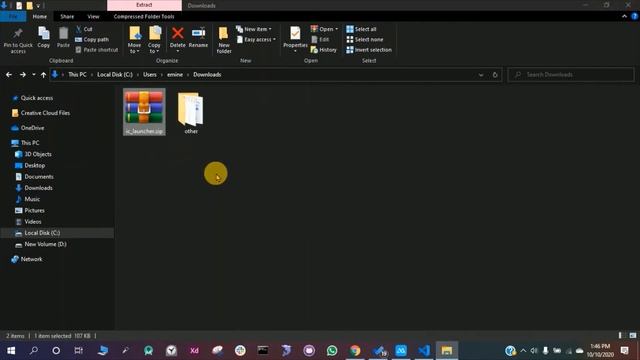Open Downloads in navigation pane
This screenshot has height=360, width=640.
[x=34, y=188]
